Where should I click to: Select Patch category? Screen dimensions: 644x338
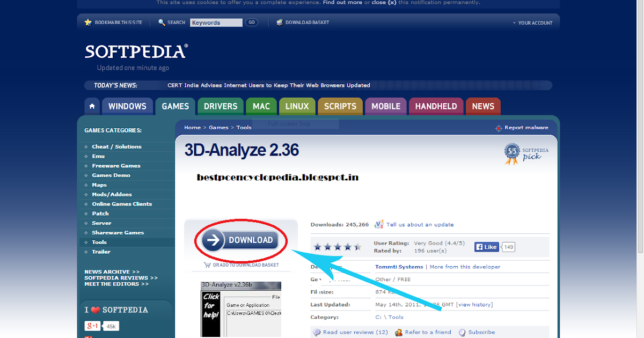coord(100,214)
